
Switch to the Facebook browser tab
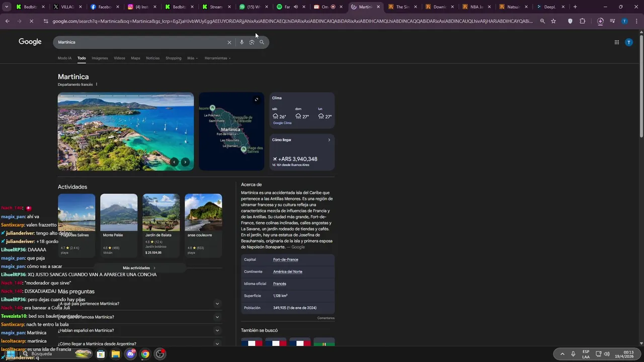point(105,7)
